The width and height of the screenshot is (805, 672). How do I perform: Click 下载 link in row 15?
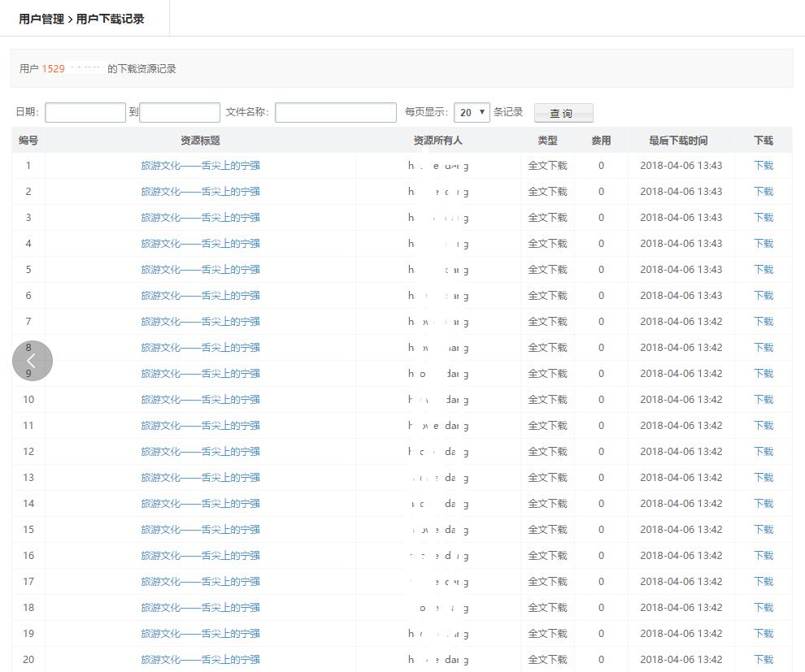pyautogui.click(x=763, y=530)
